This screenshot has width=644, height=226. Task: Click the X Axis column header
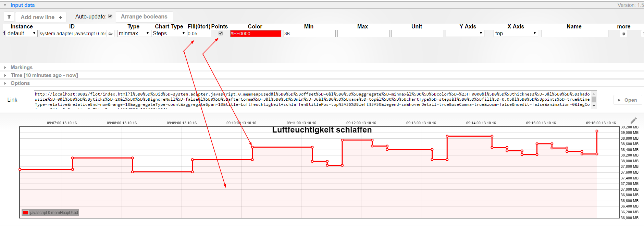pyautogui.click(x=516, y=26)
